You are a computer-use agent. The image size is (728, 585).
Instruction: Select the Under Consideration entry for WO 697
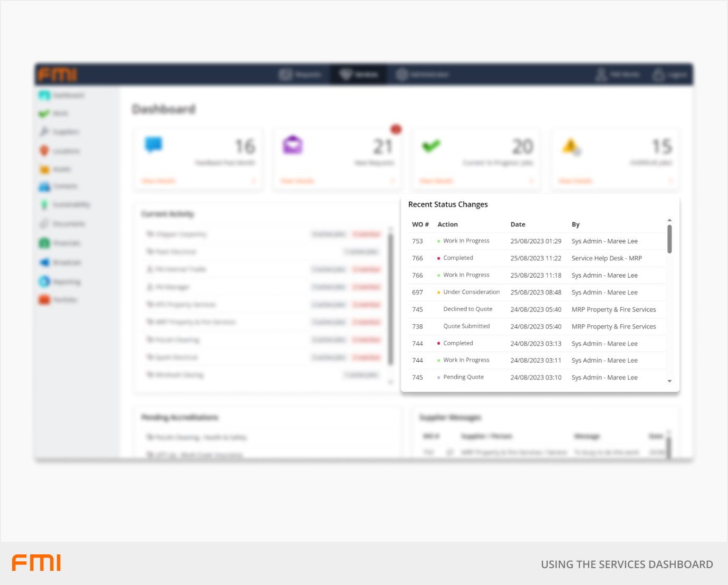click(471, 292)
